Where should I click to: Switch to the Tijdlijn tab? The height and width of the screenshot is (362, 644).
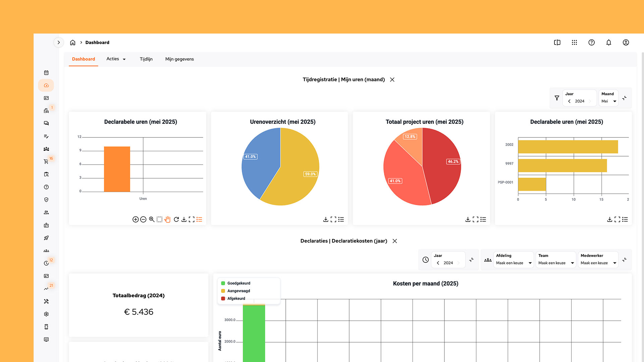146,59
